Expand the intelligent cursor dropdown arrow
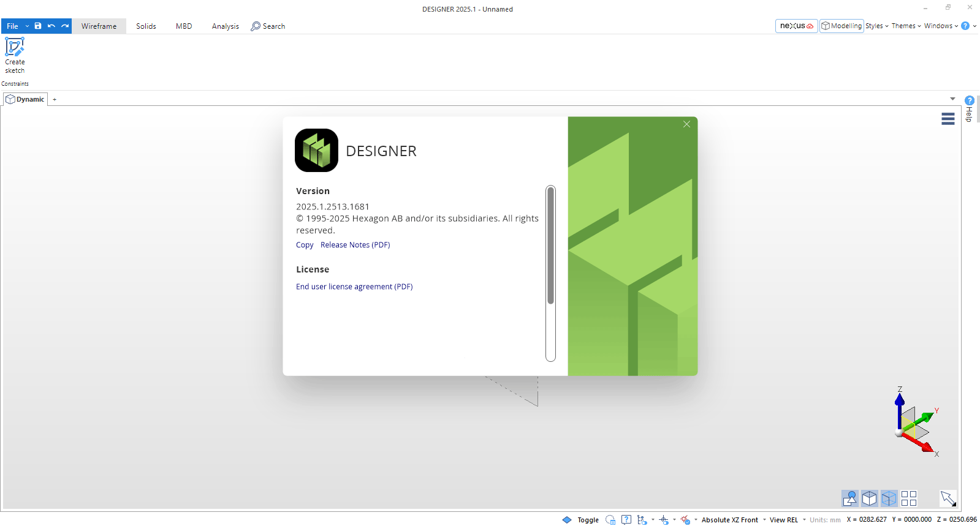Viewport: 980px width, 526px height. pos(674,520)
